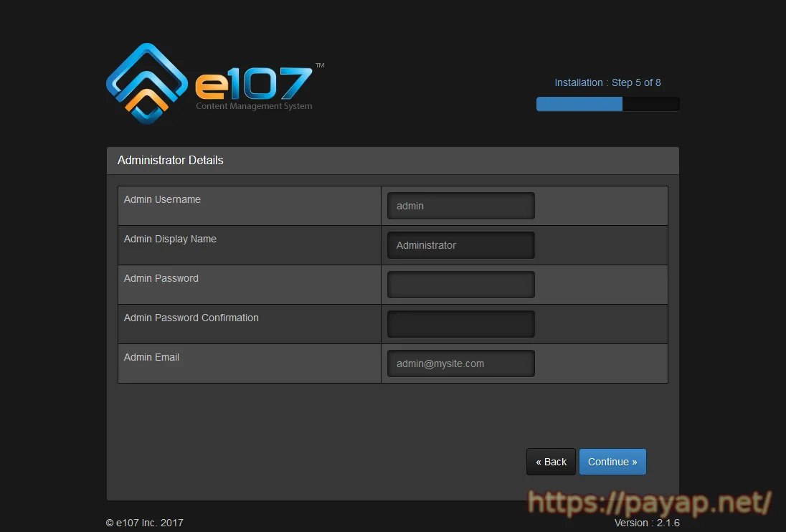Click the https://payap.net/ watermark text
Screen dimensions: 786x532
[650, 503]
